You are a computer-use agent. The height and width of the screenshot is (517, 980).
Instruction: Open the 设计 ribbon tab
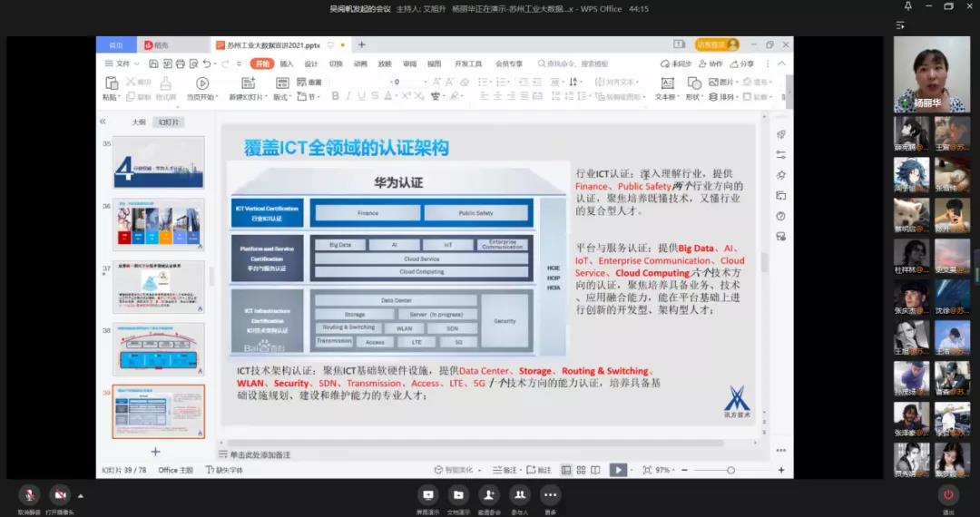click(311, 63)
